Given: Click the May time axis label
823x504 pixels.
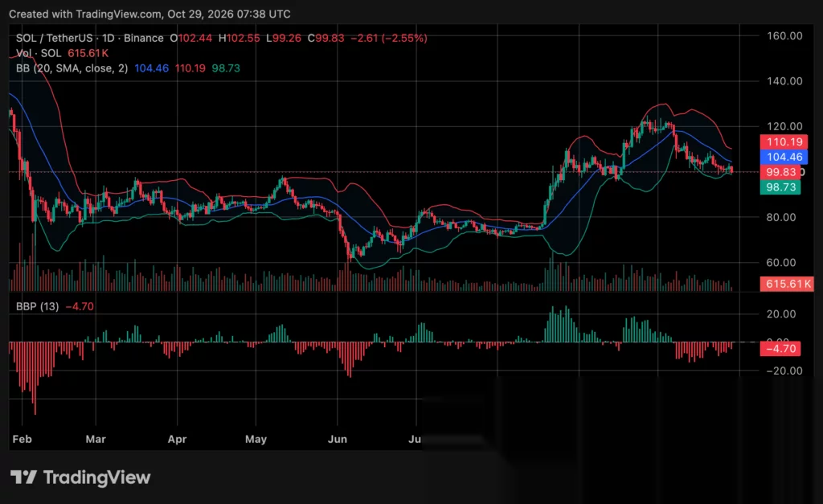Looking at the screenshot, I should coord(256,439).
